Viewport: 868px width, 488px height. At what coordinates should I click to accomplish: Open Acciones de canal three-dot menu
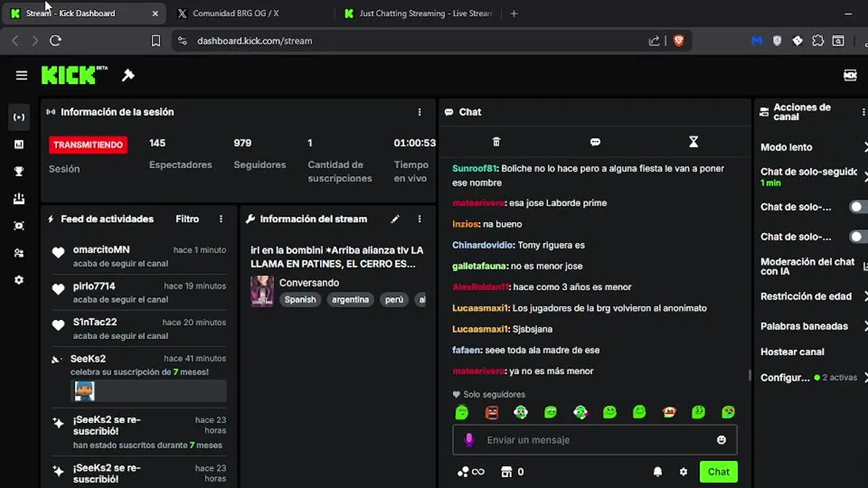pyautogui.click(x=863, y=112)
